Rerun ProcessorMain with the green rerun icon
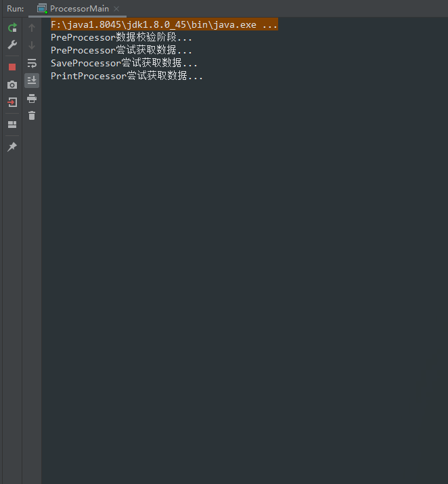The width and height of the screenshot is (448, 484). (x=12, y=28)
